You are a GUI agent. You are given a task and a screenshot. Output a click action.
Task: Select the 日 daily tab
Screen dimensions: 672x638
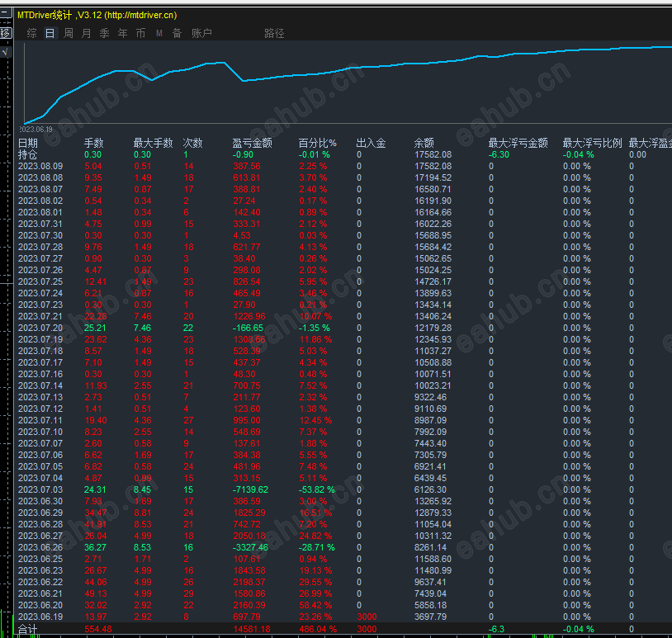50,33
